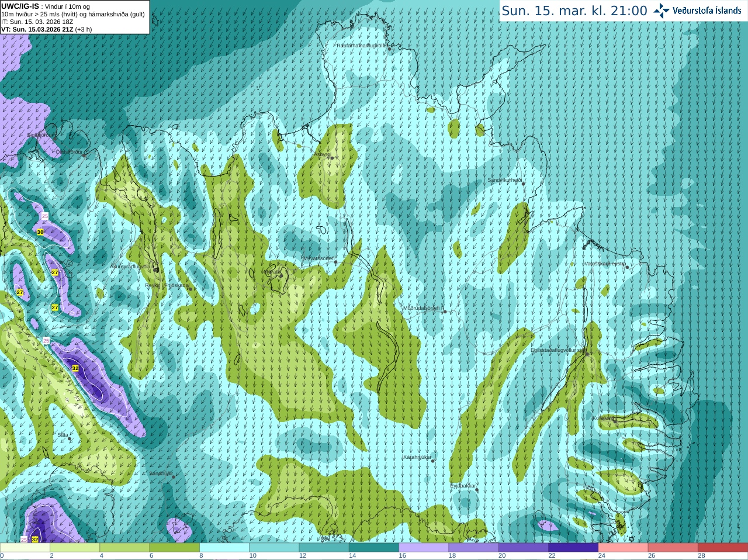748x560 pixels.
Task: Select the Akureyrarflugvöllur station label
Action: 132,266
